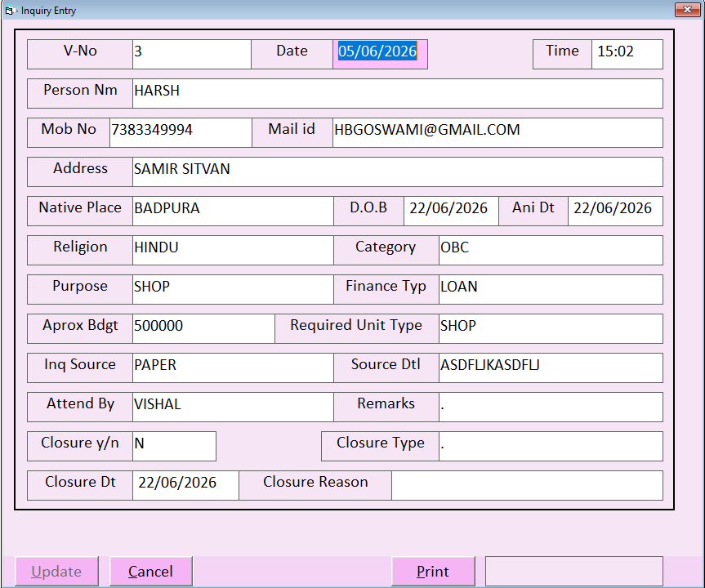The height and width of the screenshot is (588, 705).
Task: Click the Finance Typ field showing LOAN
Action: click(x=551, y=289)
